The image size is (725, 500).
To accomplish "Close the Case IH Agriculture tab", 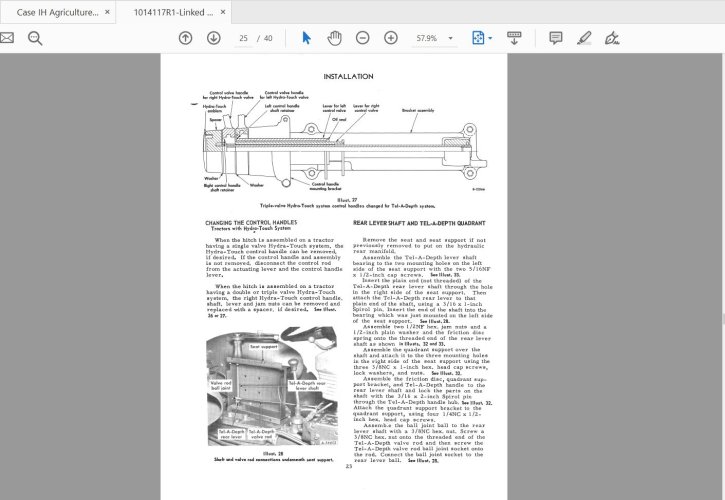I will [x=107, y=12].
